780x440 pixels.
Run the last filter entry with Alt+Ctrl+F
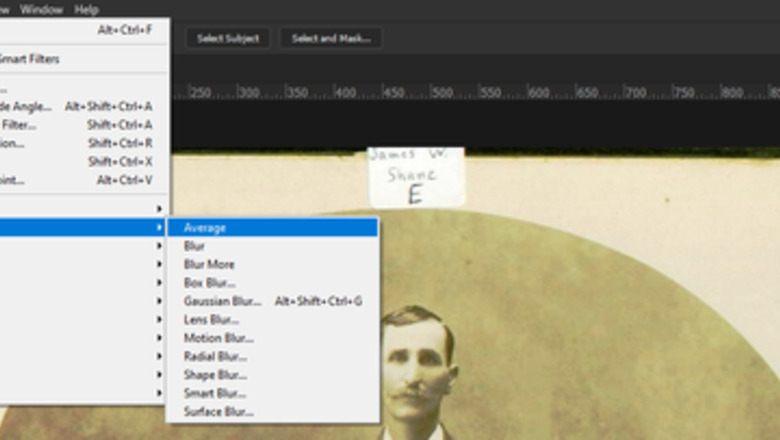[84, 30]
